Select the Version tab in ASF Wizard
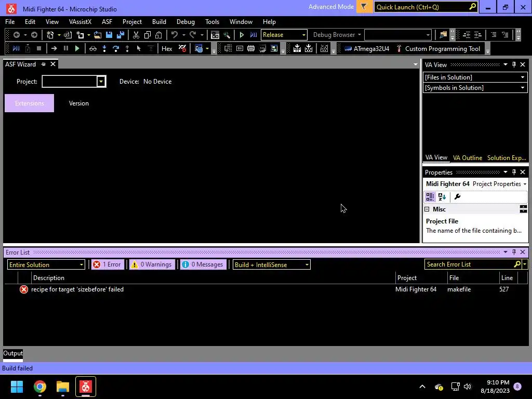Viewport: 532px width, 399px height. (x=79, y=103)
